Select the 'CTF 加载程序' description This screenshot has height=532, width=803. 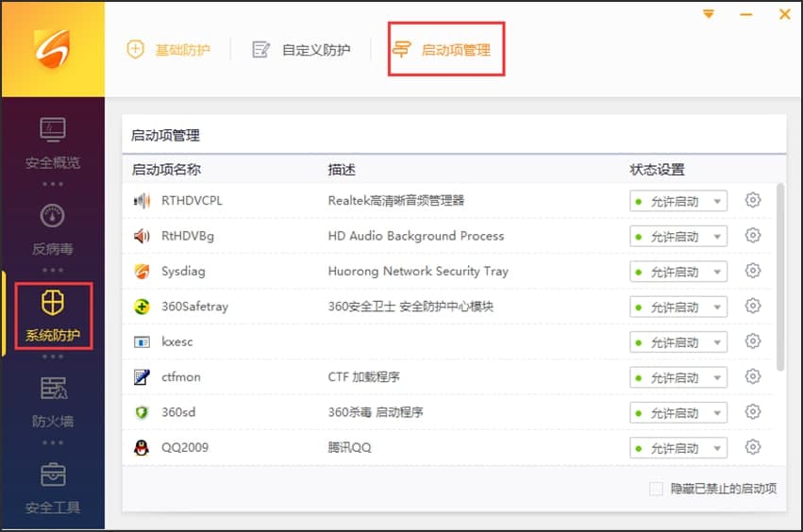click(363, 377)
